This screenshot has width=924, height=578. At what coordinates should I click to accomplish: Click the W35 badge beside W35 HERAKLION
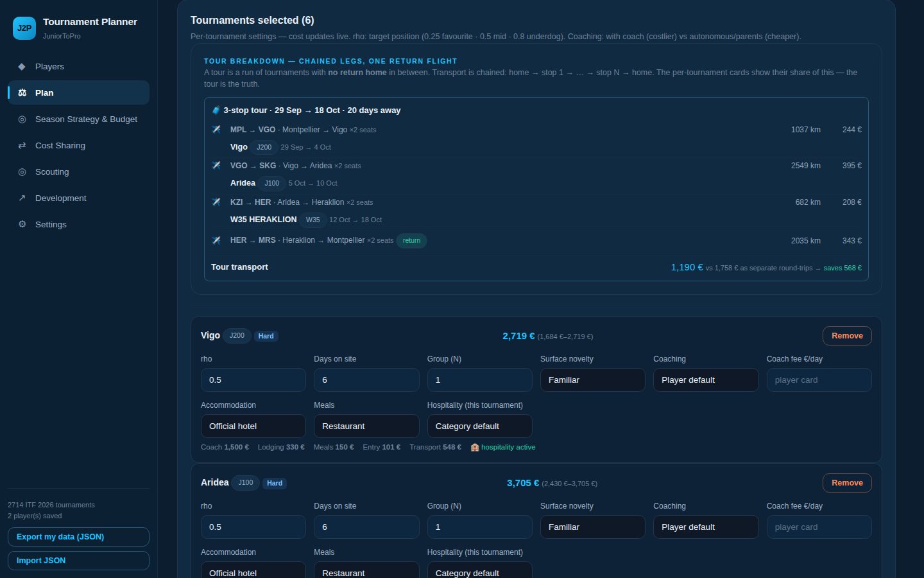pos(312,220)
